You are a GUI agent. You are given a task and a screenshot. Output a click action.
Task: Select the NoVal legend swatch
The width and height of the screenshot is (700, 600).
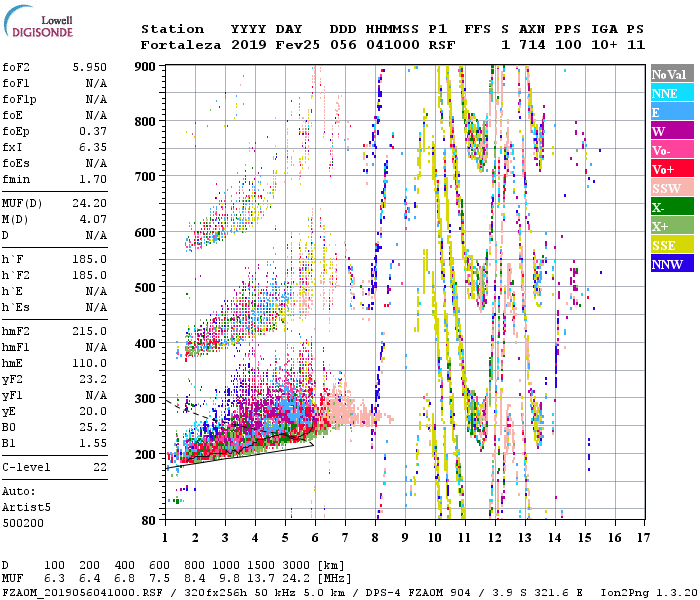click(x=672, y=74)
